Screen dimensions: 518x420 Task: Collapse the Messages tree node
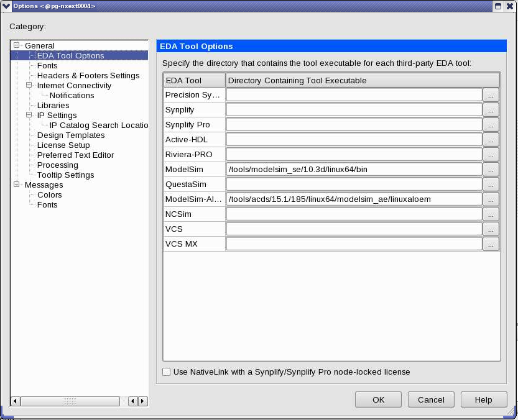click(17, 185)
